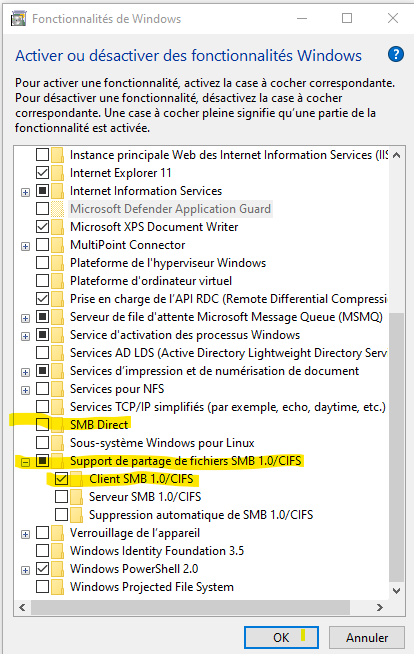The width and height of the screenshot is (414, 654).
Task: Click the Annuler button
Action: coord(367,637)
